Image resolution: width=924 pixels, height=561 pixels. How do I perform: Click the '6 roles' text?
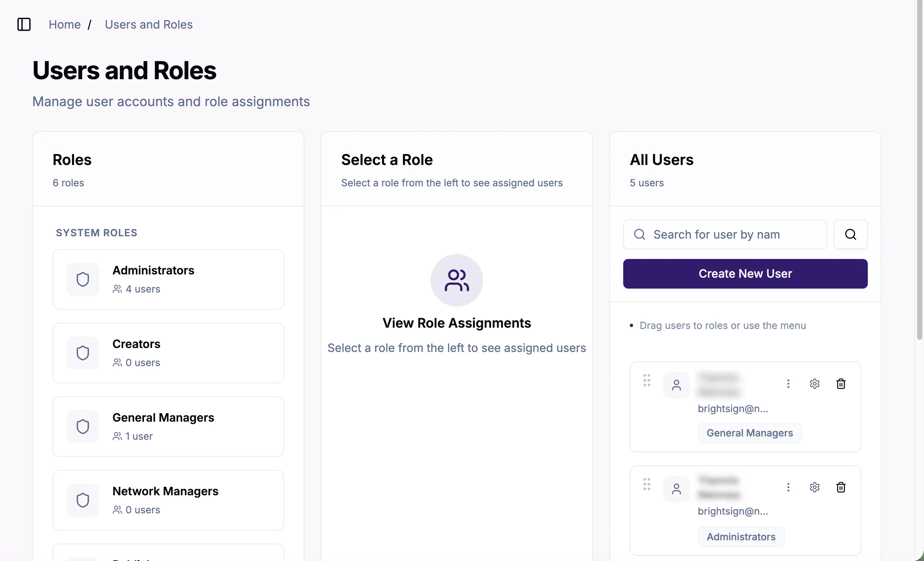pos(68,183)
